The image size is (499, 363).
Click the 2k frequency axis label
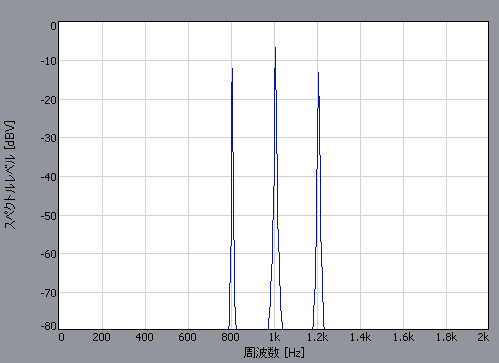click(483, 337)
